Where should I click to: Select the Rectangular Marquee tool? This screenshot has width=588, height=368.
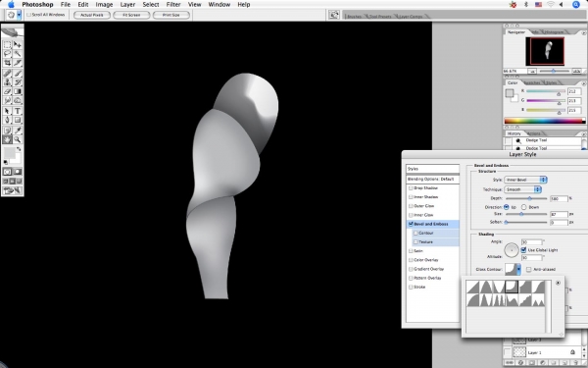click(x=7, y=45)
